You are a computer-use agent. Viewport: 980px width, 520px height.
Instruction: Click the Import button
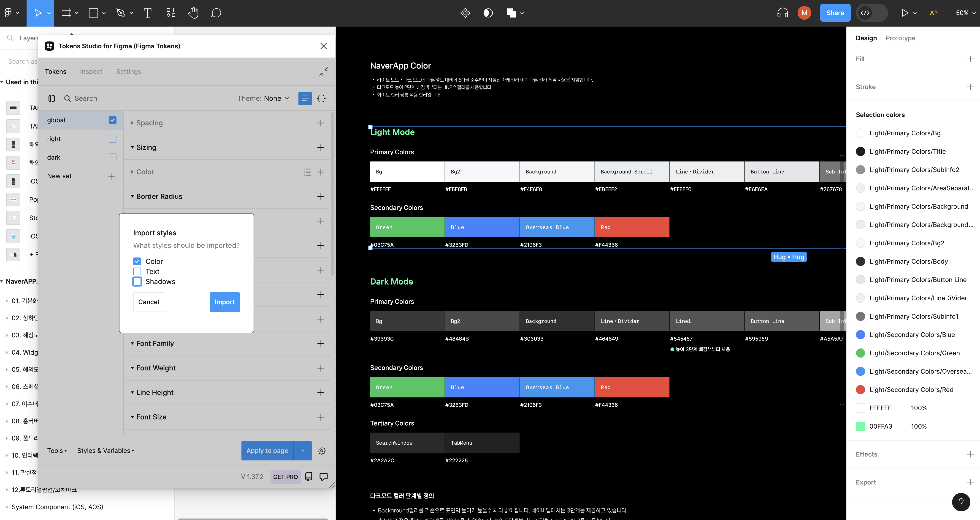[225, 302]
